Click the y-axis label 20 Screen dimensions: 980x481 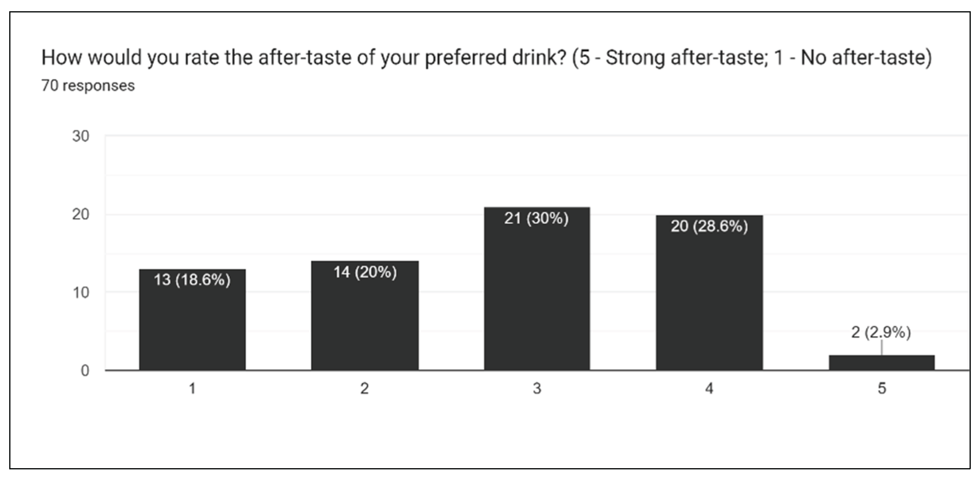(81, 215)
